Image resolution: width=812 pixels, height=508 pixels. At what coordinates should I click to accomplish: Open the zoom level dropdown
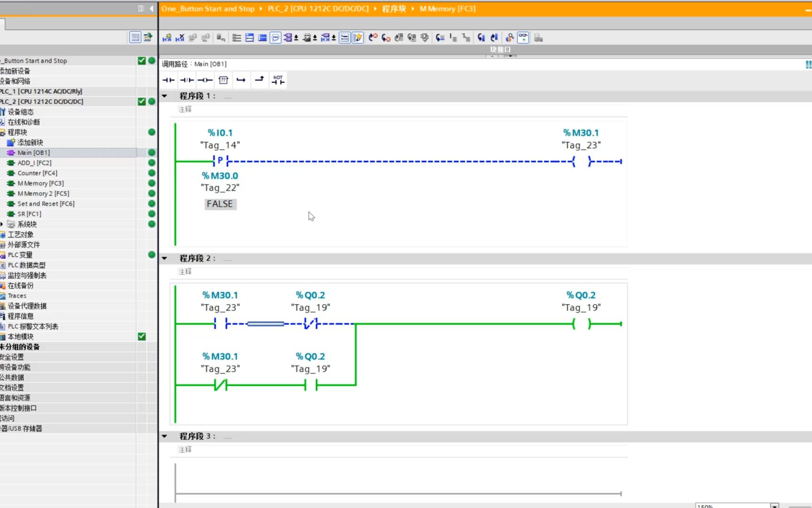[774, 506]
